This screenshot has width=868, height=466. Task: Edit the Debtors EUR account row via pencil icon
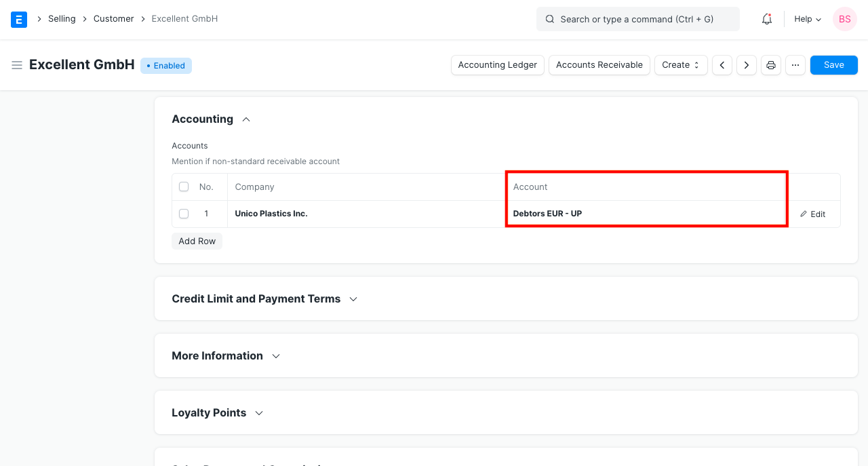click(812, 214)
